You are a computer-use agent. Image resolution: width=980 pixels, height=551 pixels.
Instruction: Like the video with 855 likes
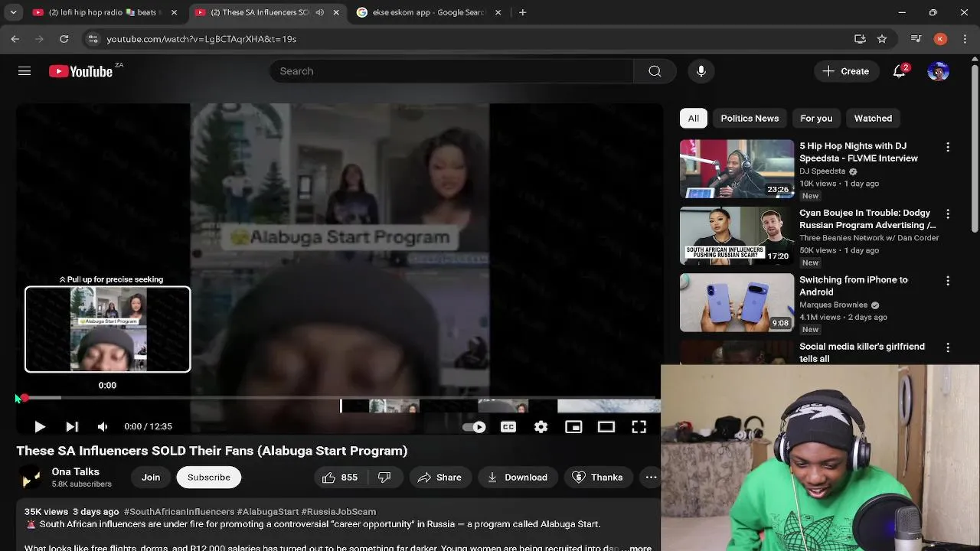coord(341,478)
